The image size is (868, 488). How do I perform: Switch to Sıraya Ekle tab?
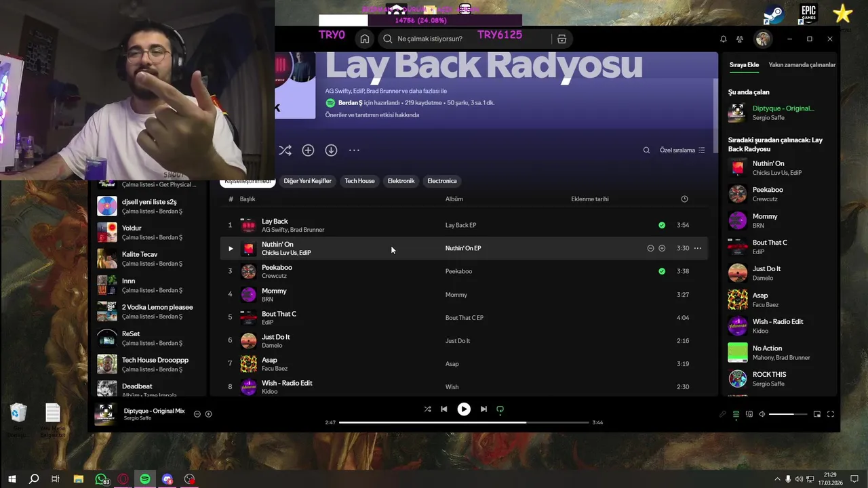[744, 65]
